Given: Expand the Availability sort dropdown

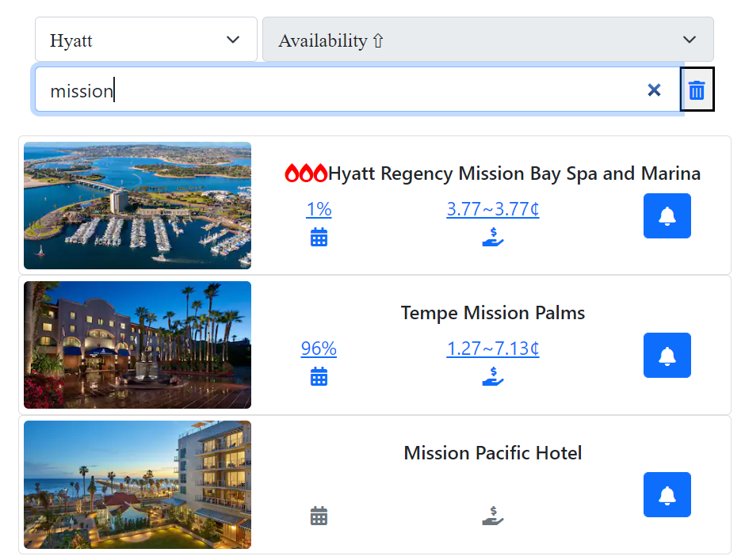Looking at the screenshot, I should click(x=487, y=40).
